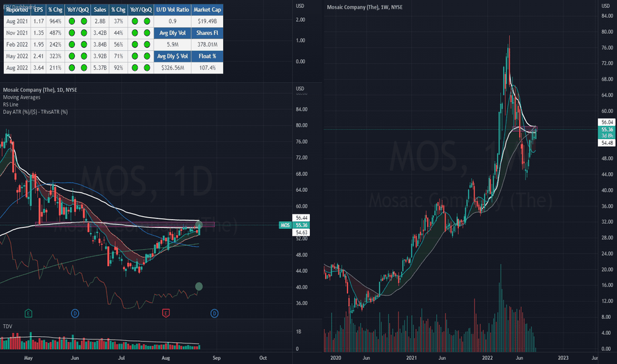
Task: Click the '107.4%' float percent value
Action: 207,68
